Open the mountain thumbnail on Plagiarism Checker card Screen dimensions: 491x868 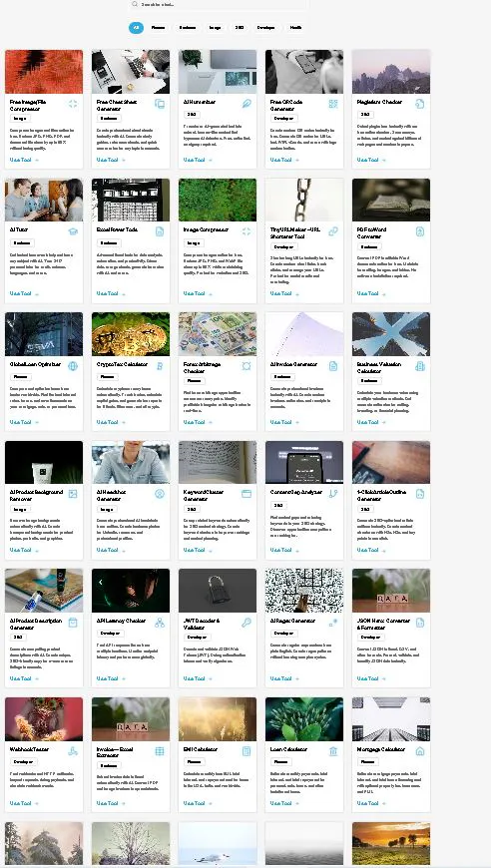391,72
